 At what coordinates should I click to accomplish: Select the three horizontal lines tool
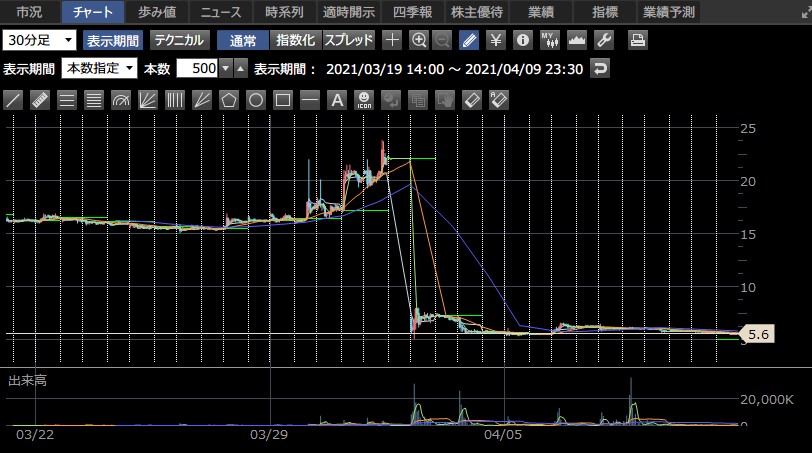point(67,100)
